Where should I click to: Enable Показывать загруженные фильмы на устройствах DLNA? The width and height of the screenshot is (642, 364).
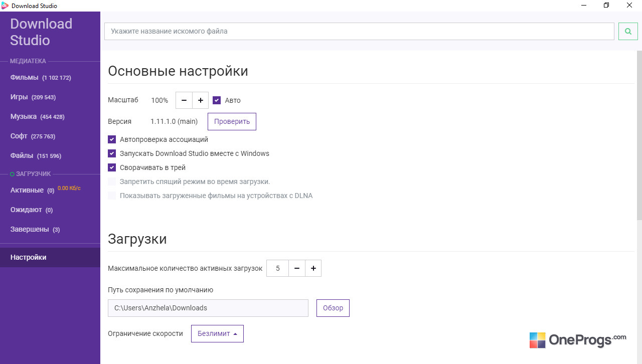pos(112,196)
